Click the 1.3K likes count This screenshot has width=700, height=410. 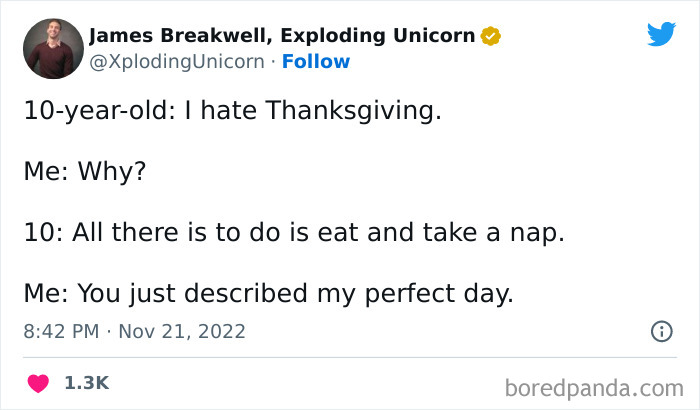87,383
